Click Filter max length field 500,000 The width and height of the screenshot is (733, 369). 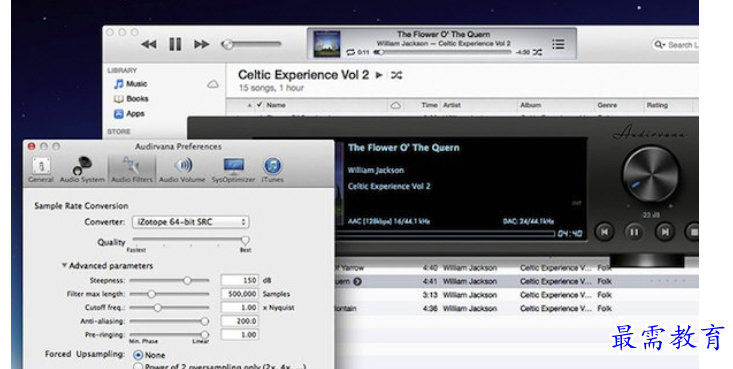239,294
